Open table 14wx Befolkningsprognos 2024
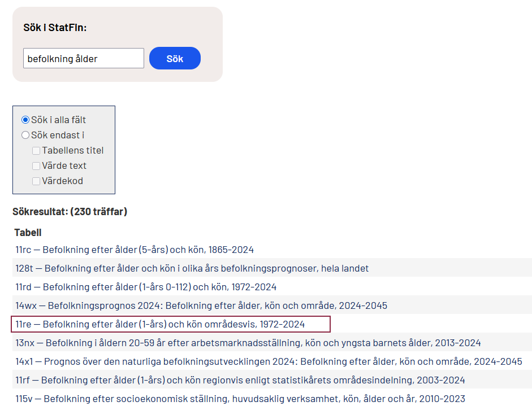This screenshot has width=532, height=406. [x=201, y=305]
